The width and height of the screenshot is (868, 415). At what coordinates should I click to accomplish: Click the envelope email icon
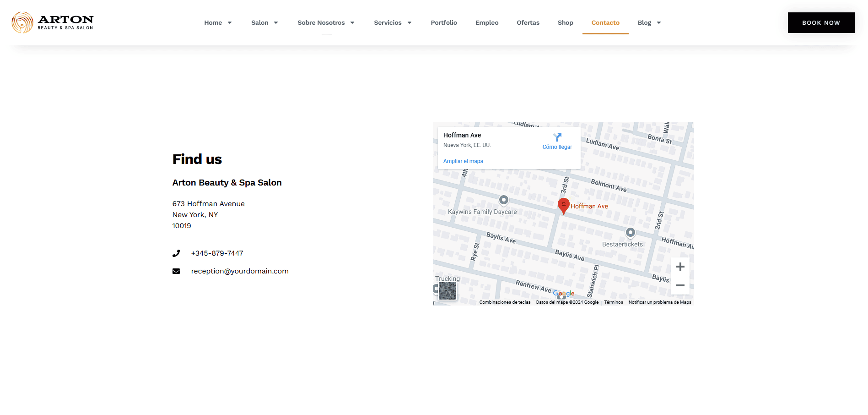[176, 271]
